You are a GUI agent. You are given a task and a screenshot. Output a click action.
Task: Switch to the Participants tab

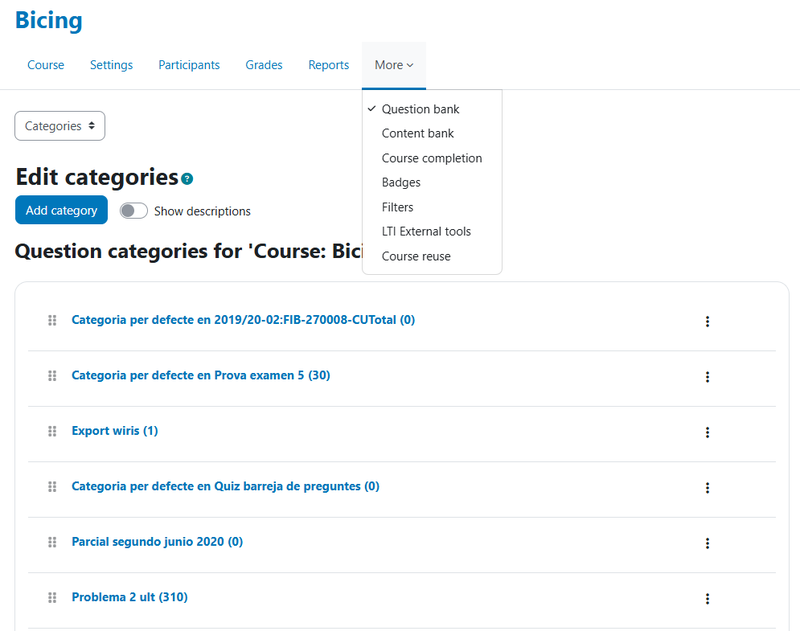[189, 64]
